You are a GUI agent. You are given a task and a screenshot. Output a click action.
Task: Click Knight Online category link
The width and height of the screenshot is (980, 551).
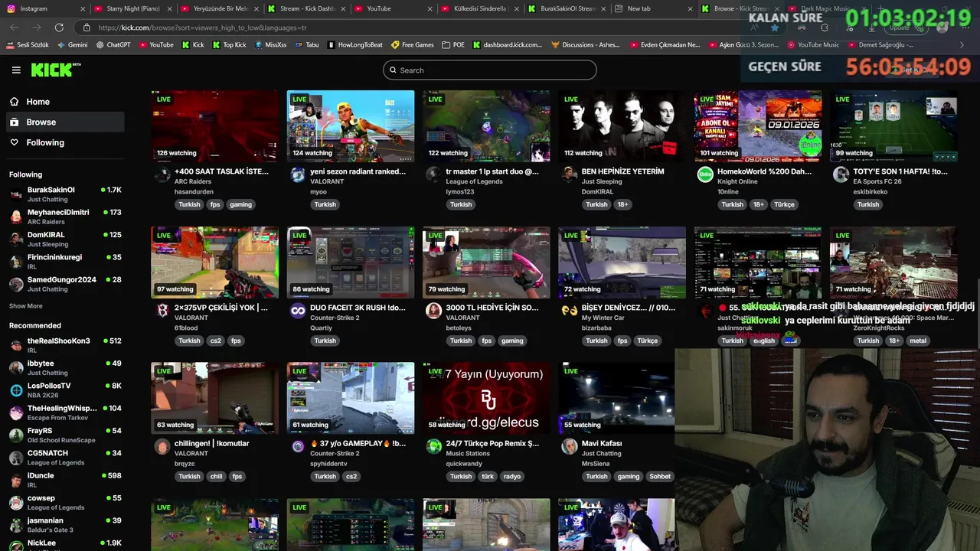point(739,182)
